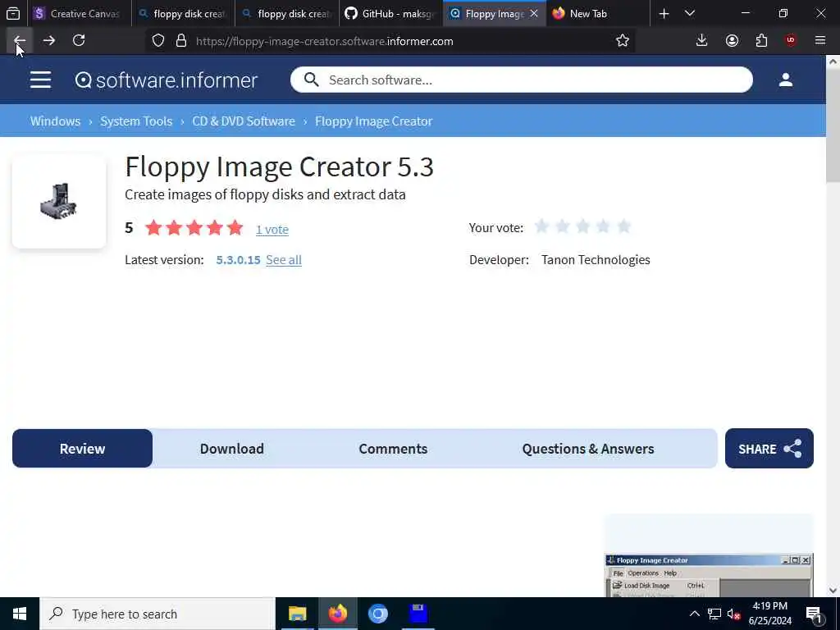The image size is (840, 630).
Task: Rate five stars under Your vote
Action: (623, 226)
